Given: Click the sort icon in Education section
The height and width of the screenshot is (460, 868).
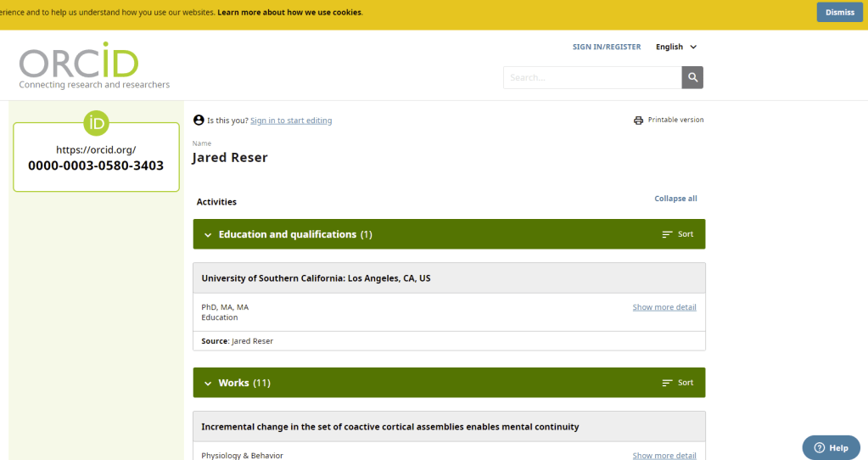Looking at the screenshot, I should click(667, 234).
